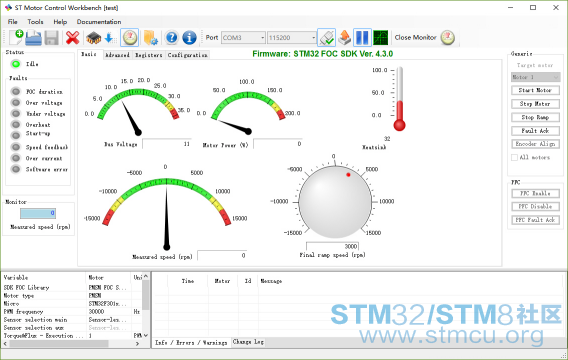568x360 pixels.
Task: Click the upload orange arrow icon
Action: pos(344,38)
